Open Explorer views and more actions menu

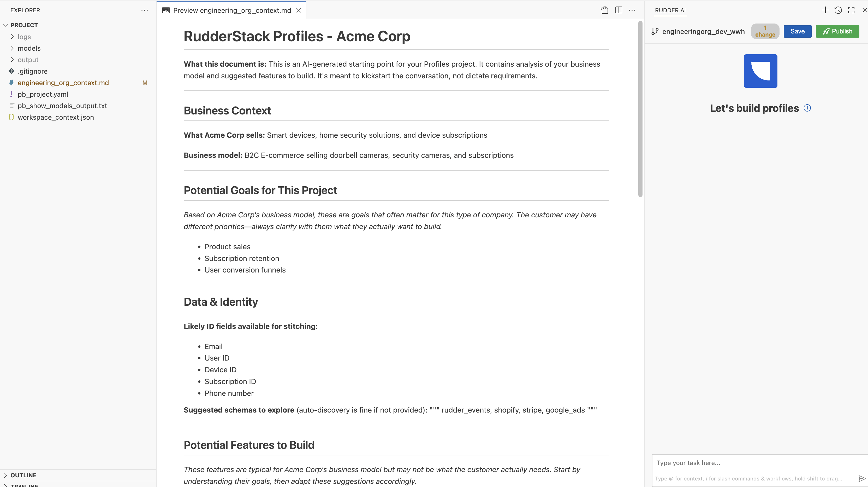pyautogui.click(x=145, y=10)
